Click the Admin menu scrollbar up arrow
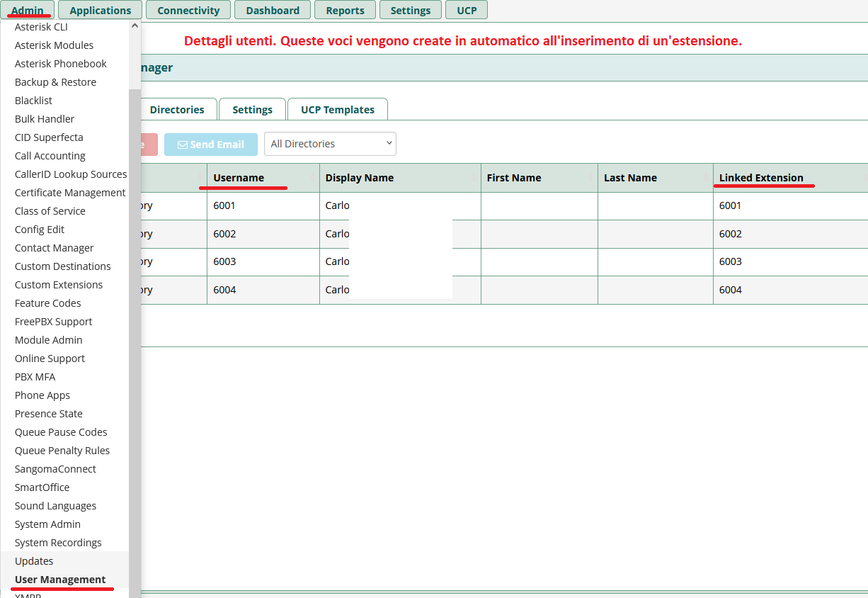The height and width of the screenshot is (598, 868). [x=135, y=26]
